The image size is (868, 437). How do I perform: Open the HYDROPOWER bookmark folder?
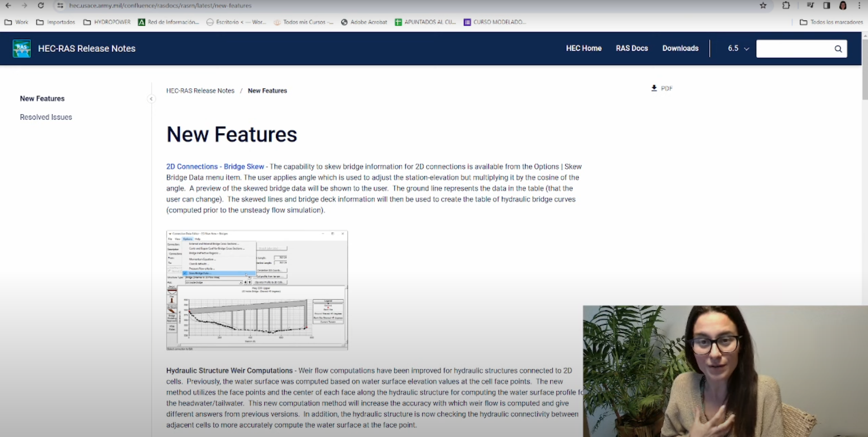click(107, 22)
